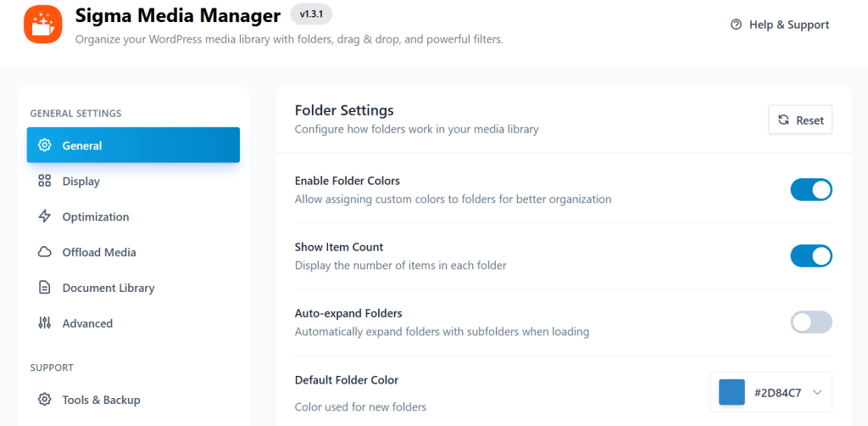Click the gear icon beside General
This screenshot has height=426, width=868.
[45, 145]
